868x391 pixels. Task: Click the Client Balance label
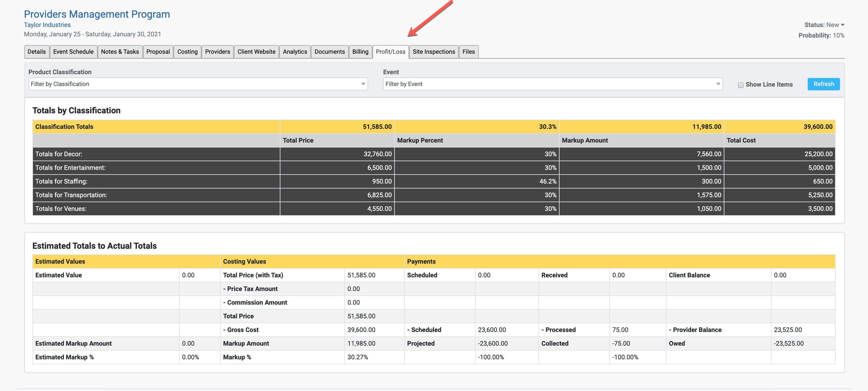point(689,275)
